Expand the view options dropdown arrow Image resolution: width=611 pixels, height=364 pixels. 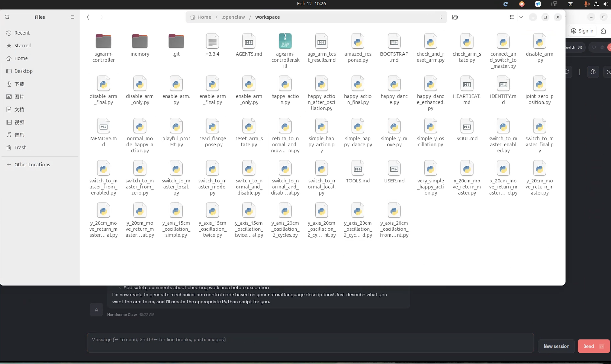pos(521,17)
